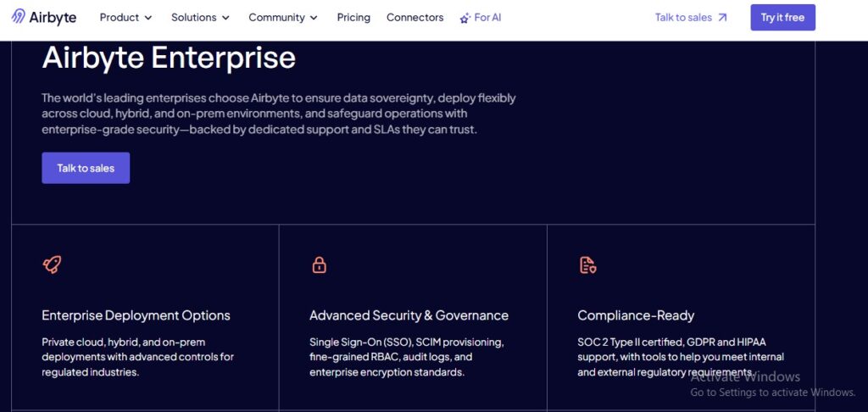Select the Compliance-Ready card heading

click(x=636, y=315)
